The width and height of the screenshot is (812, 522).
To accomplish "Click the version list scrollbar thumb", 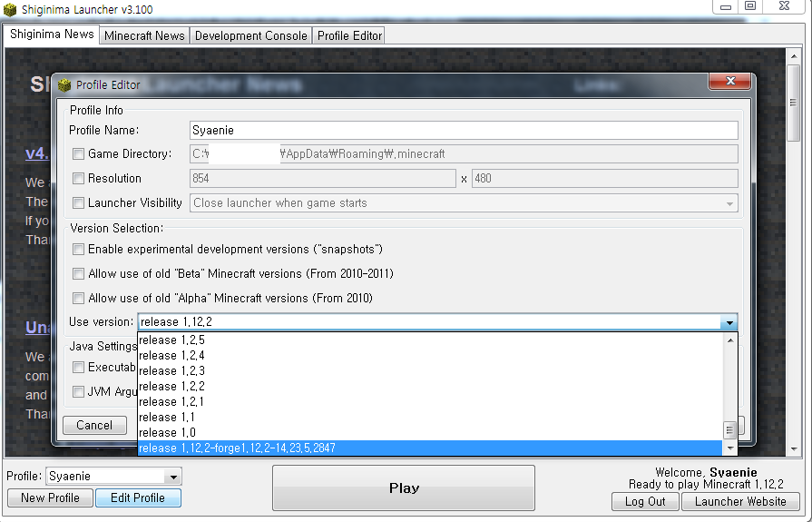I will pos(730,430).
